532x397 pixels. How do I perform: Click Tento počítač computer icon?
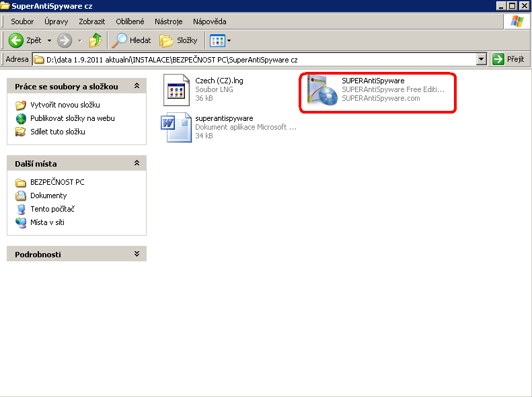pos(21,210)
